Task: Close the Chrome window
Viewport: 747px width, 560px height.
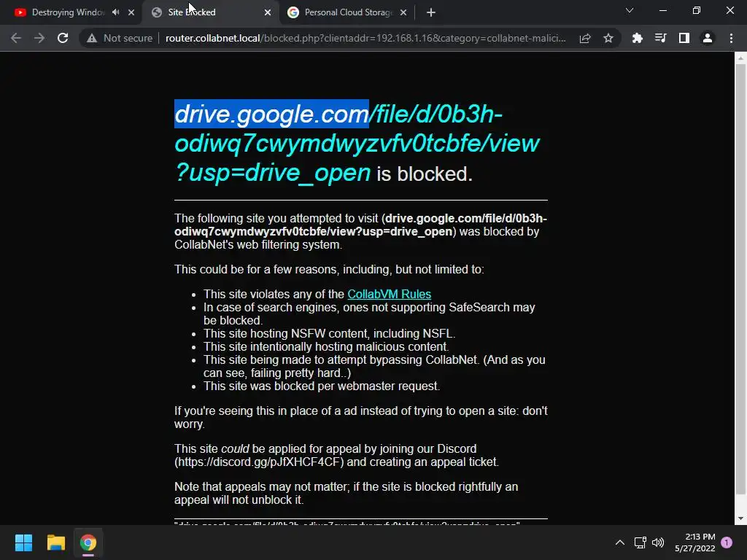Action: [x=729, y=10]
